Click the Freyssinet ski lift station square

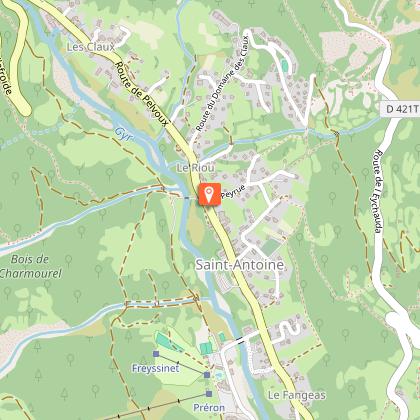tap(156, 354)
